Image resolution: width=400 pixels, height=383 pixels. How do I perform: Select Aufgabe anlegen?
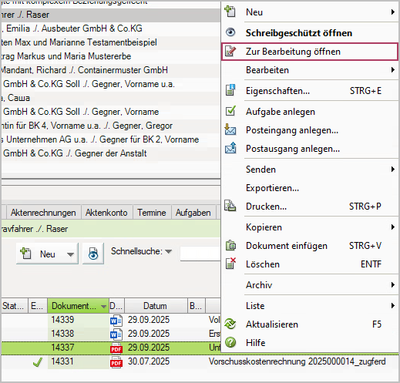tap(310, 111)
